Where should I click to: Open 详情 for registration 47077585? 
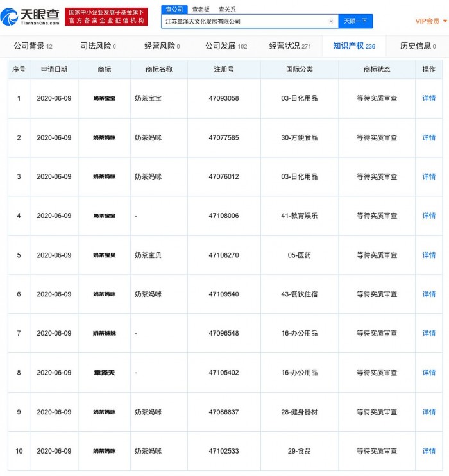coord(428,138)
